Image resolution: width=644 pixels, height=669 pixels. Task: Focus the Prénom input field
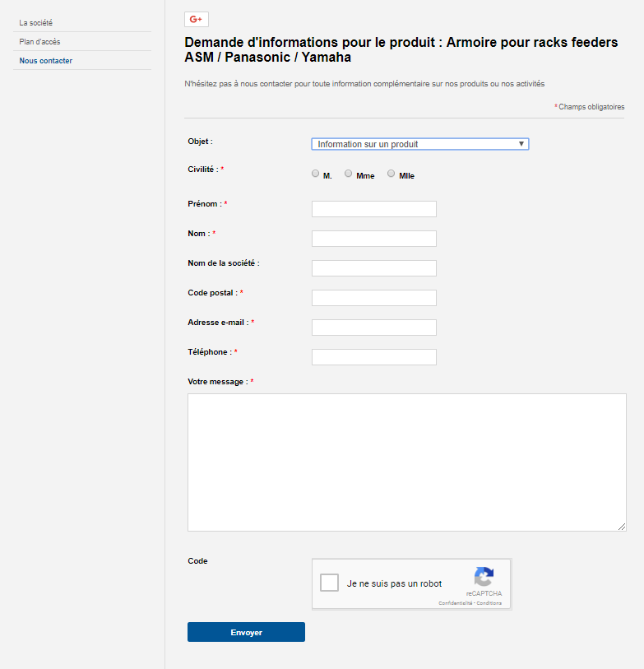[374, 209]
